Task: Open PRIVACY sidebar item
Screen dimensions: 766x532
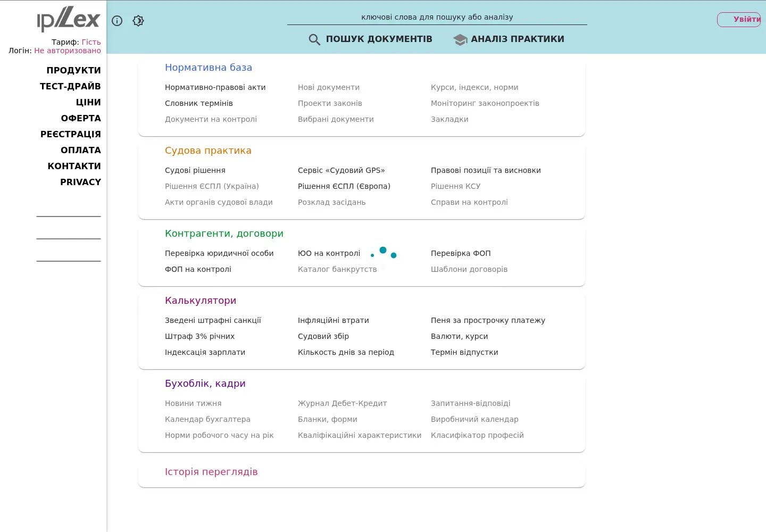Action: pyautogui.click(x=80, y=182)
